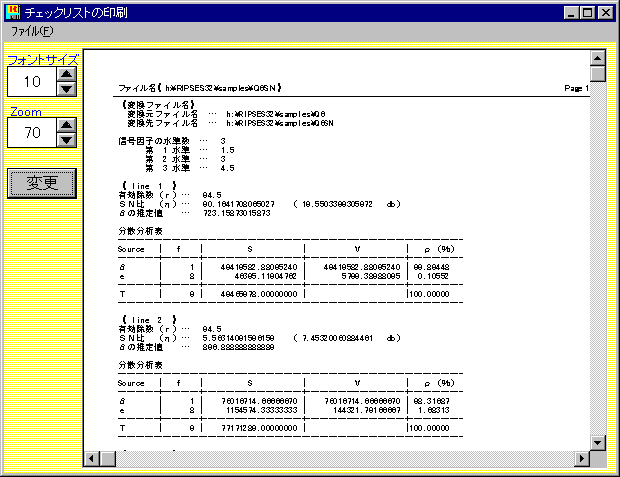This screenshot has width=620, height=477.
Task: Click vertical scrollbar down arrow in preview
Action: coord(598,442)
